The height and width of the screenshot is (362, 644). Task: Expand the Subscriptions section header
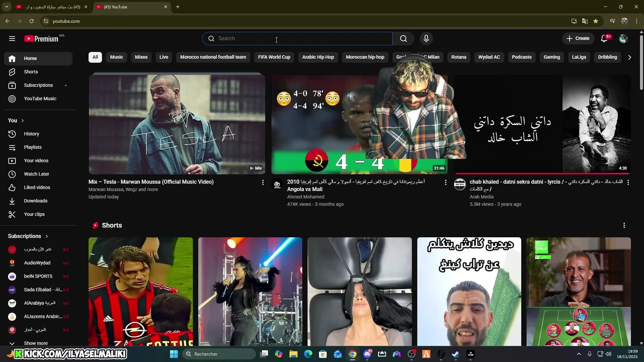click(x=28, y=236)
